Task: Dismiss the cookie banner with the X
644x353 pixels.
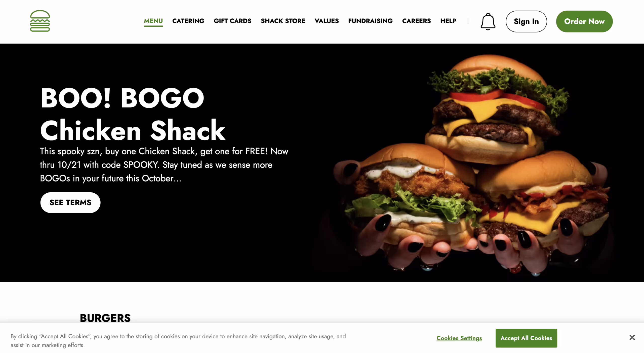Action: click(x=632, y=337)
